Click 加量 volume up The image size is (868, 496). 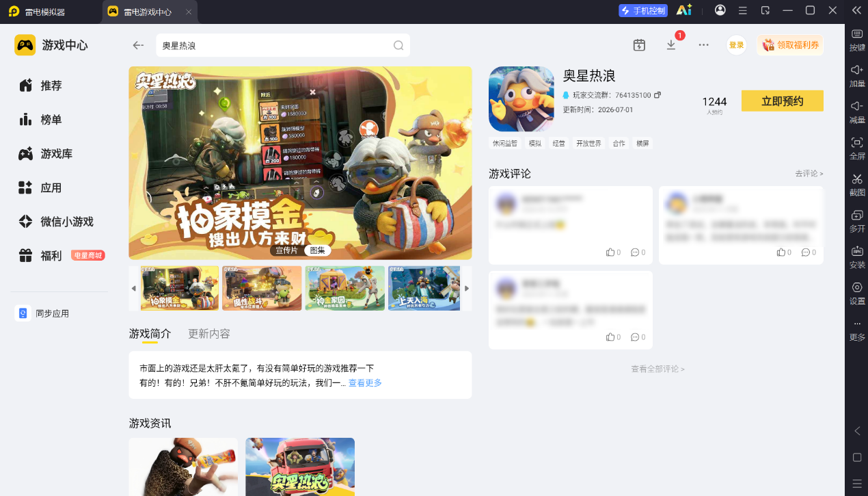coord(857,76)
